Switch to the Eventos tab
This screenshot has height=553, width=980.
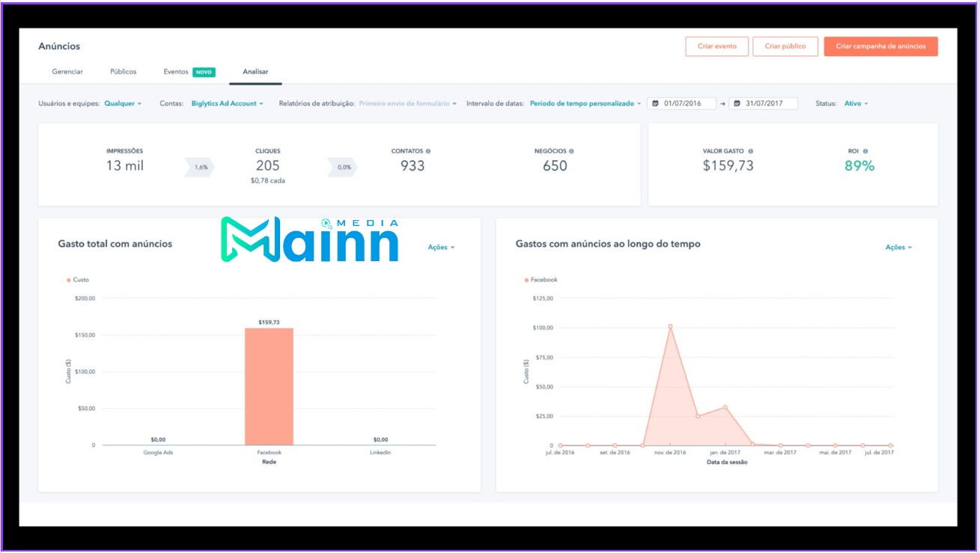pos(176,72)
